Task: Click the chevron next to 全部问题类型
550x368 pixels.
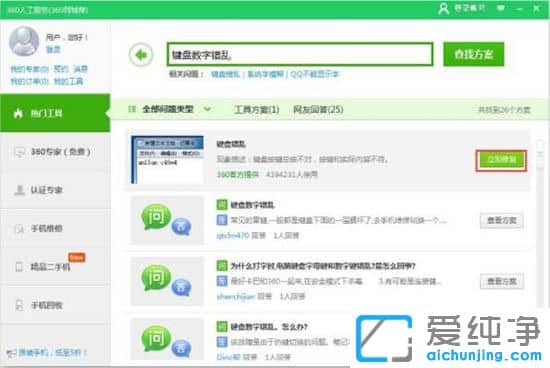Action: coord(207,109)
